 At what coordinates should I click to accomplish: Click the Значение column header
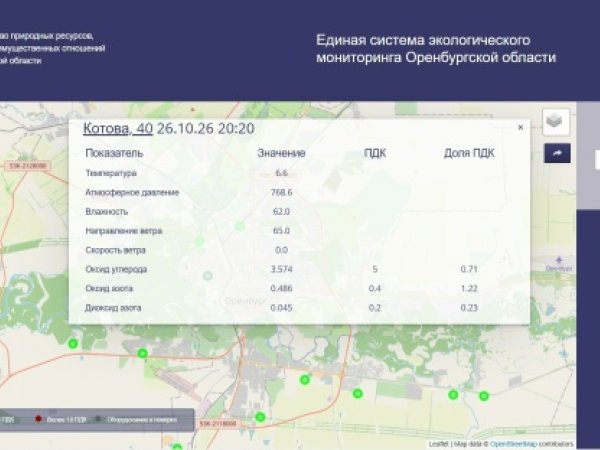click(281, 153)
